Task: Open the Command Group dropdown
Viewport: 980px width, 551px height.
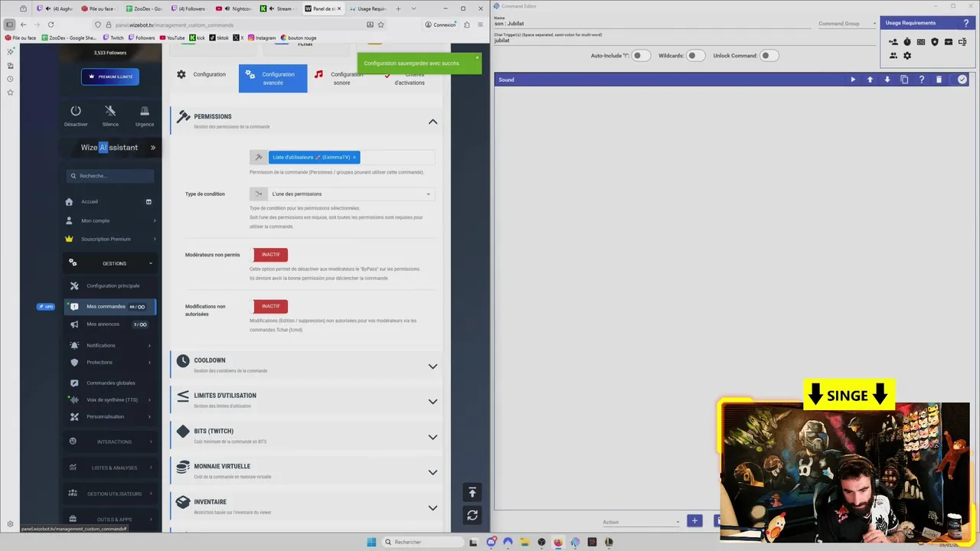Action: pos(847,24)
